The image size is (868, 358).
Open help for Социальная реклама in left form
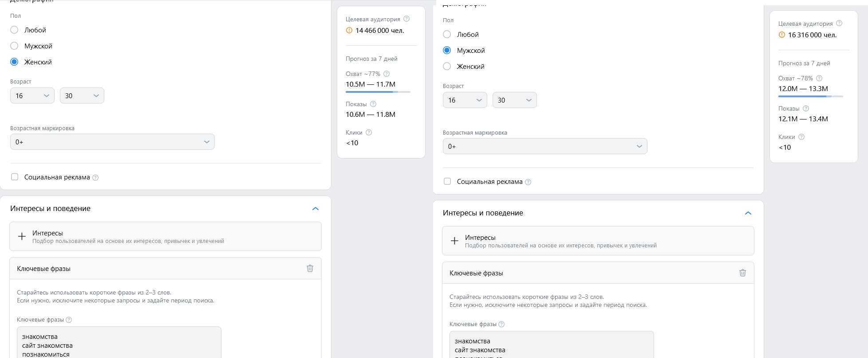pos(95,178)
